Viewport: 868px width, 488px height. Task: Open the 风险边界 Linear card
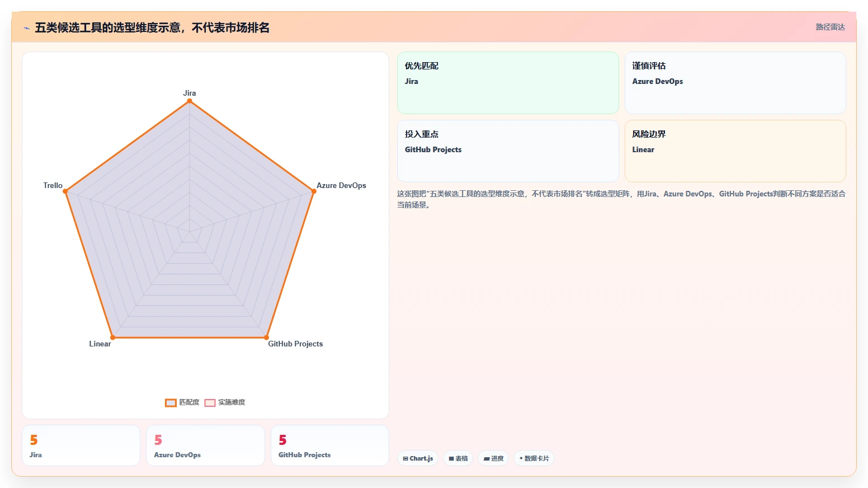click(x=735, y=151)
